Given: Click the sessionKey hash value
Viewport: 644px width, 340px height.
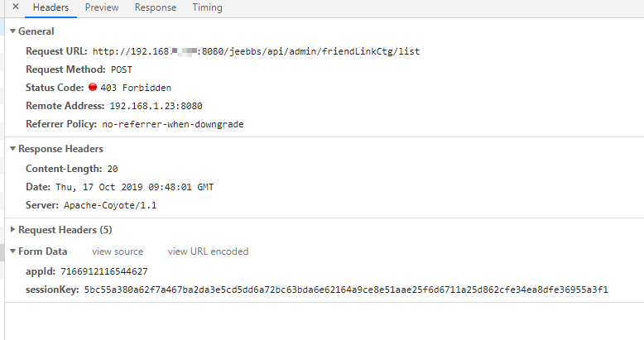Looking at the screenshot, I should (x=346, y=290).
